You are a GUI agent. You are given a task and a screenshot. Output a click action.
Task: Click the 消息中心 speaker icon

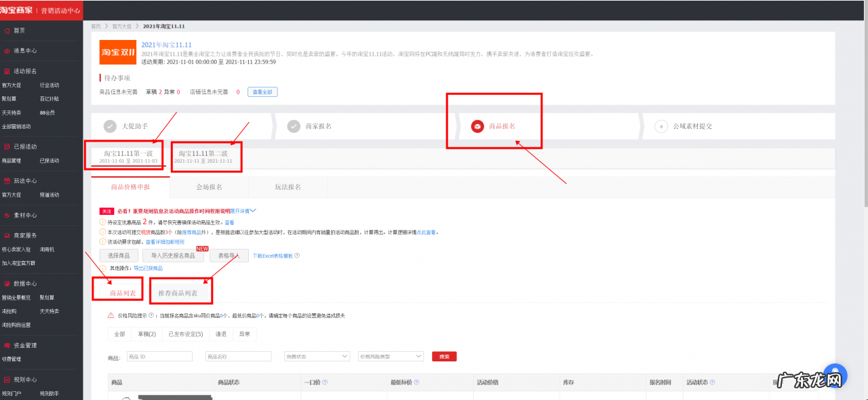(x=7, y=51)
